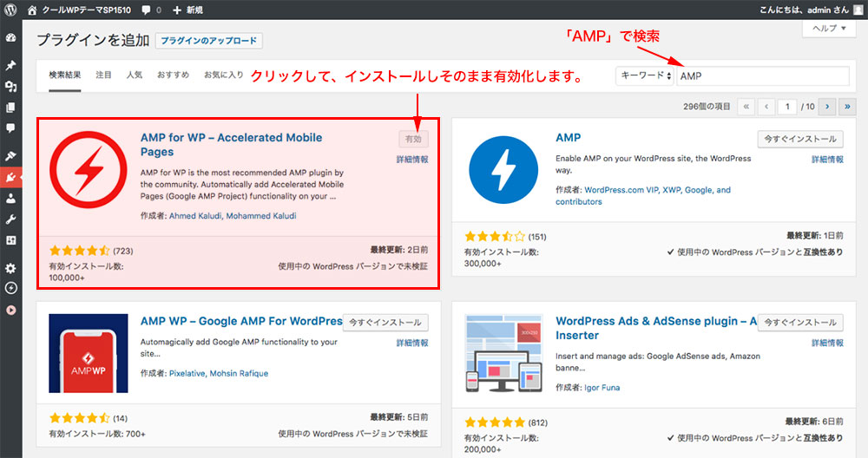
Task: Install the AMP plugin now
Action: click(800, 139)
